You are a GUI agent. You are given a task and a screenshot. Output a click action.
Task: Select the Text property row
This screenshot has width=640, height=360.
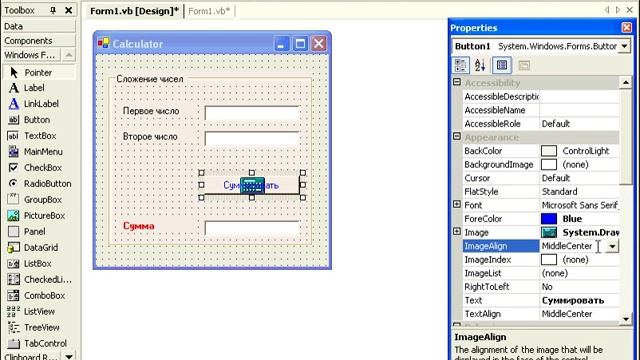click(x=541, y=300)
